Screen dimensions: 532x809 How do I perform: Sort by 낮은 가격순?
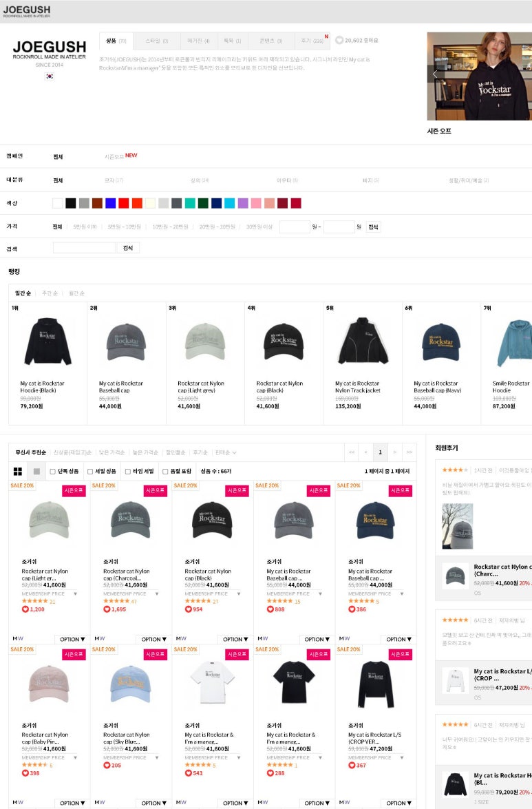click(x=112, y=452)
